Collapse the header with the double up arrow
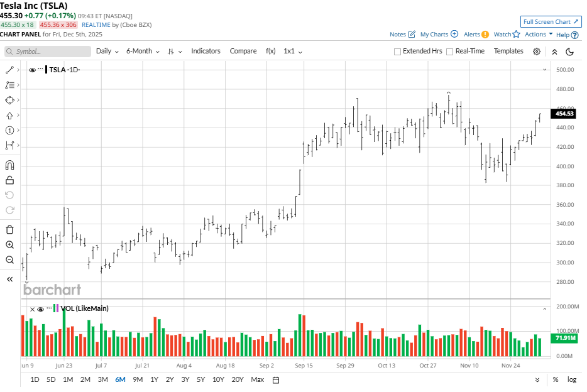 point(554,52)
